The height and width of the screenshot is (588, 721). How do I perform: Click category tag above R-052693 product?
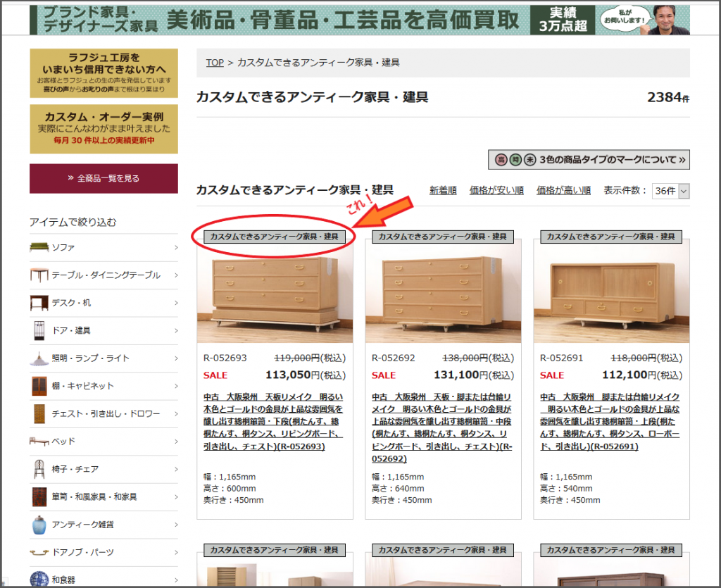pos(274,237)
